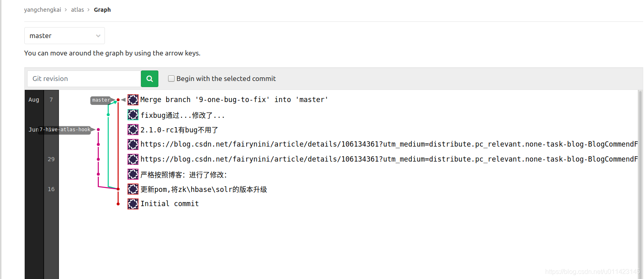Open the atlas repository breadcrumb
The width and height of the screenshot is (644, 279).
(x=77, y=9)
